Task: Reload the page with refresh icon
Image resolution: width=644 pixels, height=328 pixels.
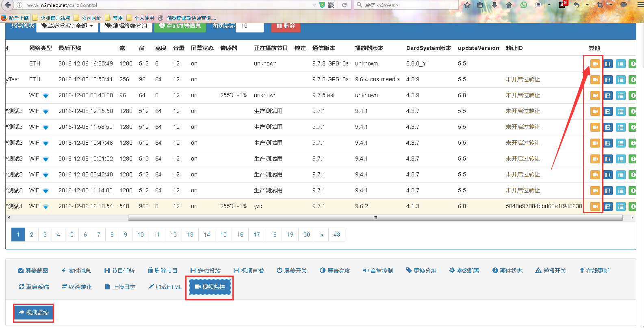Action: point(344,5)
